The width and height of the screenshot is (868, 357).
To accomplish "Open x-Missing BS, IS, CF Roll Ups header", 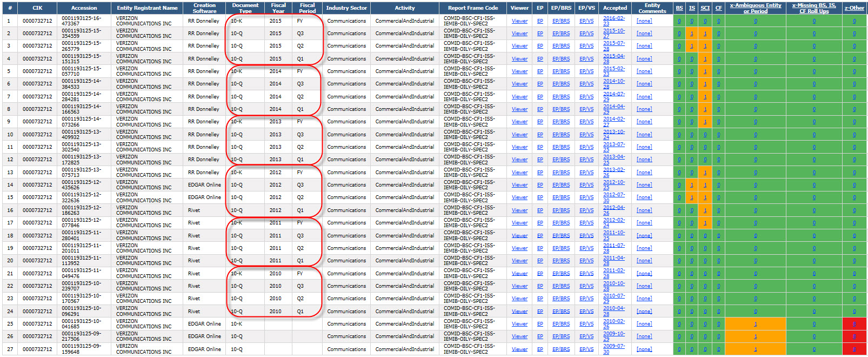I will [x=814, y=8].
